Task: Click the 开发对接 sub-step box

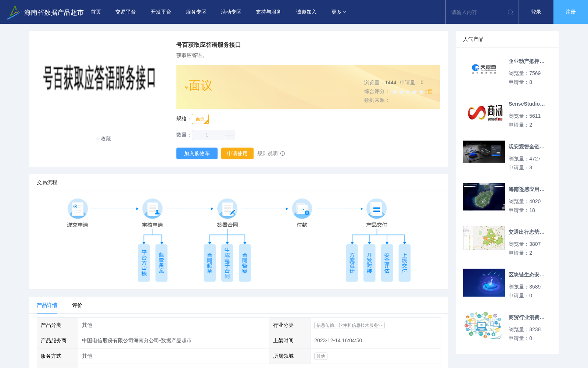Action: [x=369, y=263]
